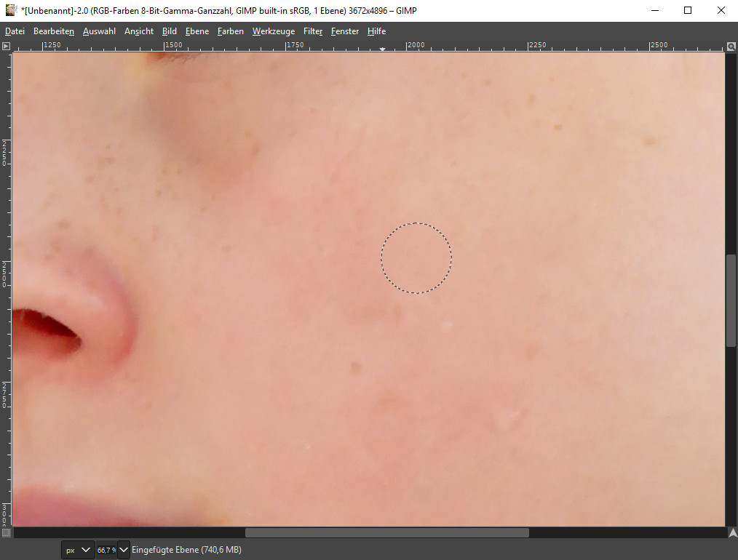The image size is (738, 560).
Task: Open the Filter menu
Action: tap(312, 31)
